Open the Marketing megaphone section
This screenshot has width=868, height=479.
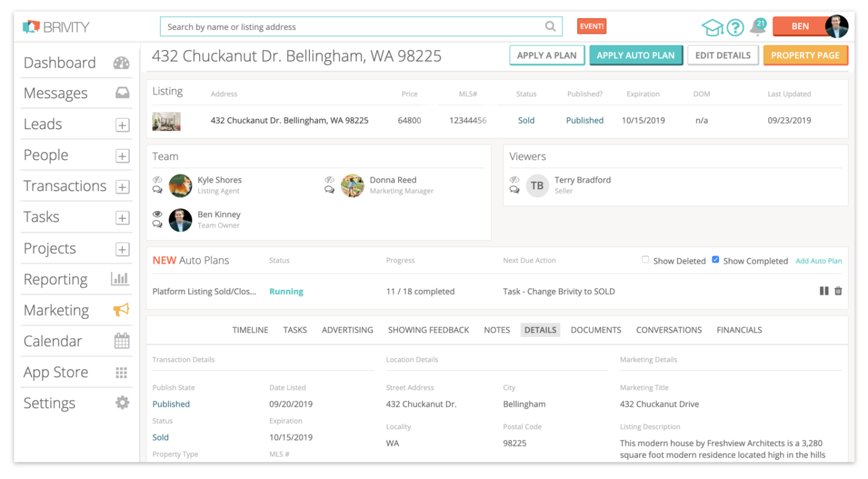(x=122, y=310)
